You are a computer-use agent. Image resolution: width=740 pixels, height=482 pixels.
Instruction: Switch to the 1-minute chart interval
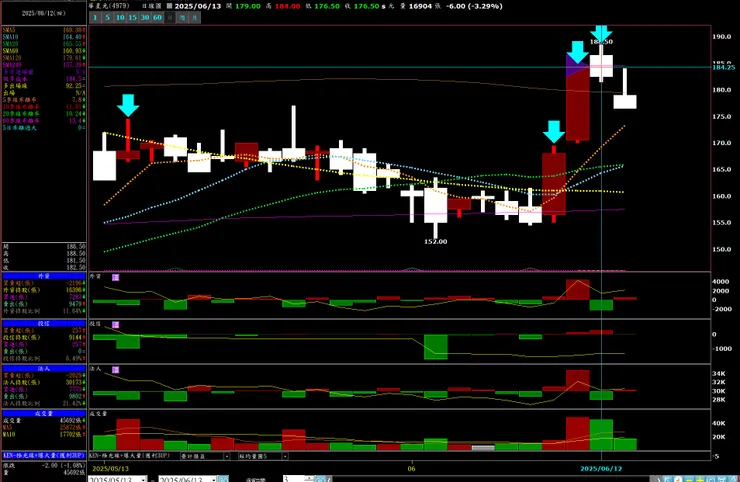(95, 17)
